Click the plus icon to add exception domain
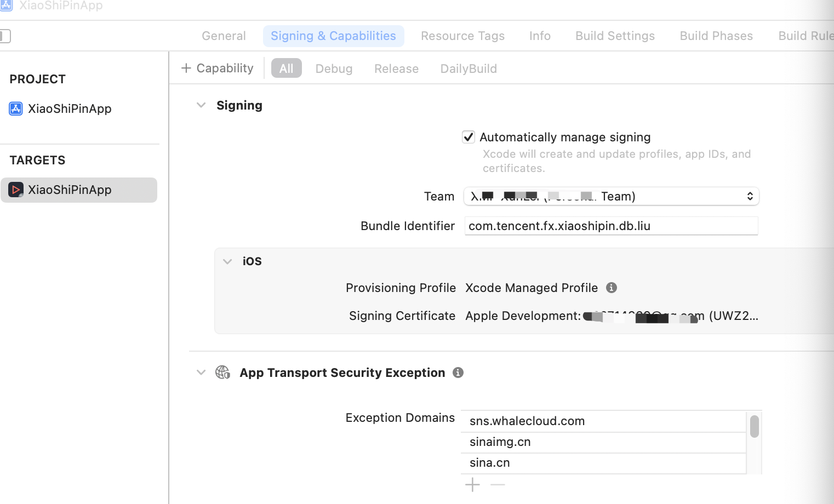 472,485
